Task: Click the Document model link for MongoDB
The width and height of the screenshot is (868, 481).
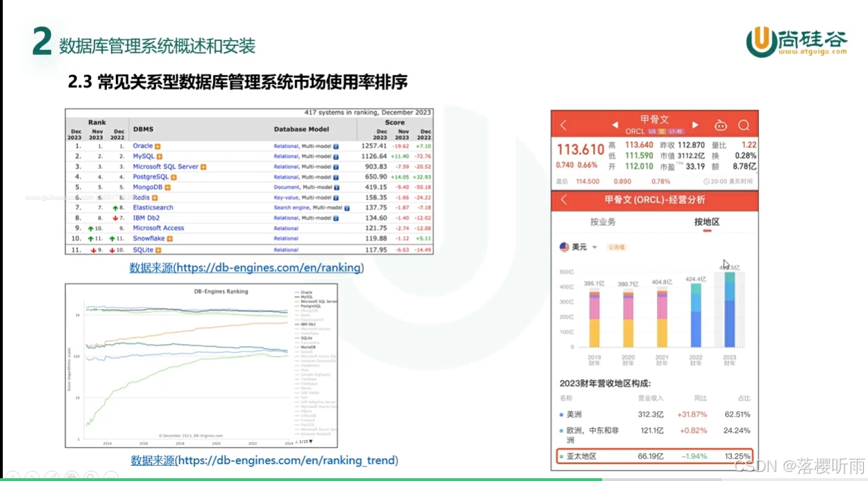Action: (x=285, y=188)
